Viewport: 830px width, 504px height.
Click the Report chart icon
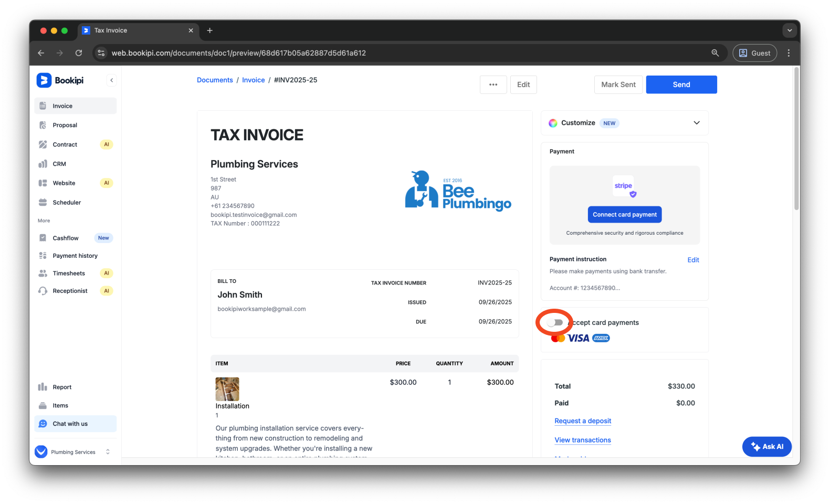tap(43, 387)
